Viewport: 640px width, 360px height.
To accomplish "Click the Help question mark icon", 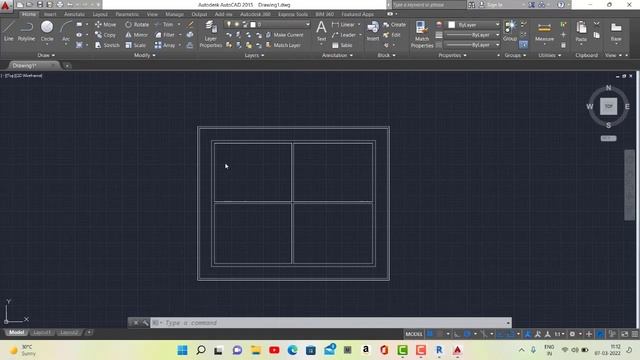I will 561,4.
